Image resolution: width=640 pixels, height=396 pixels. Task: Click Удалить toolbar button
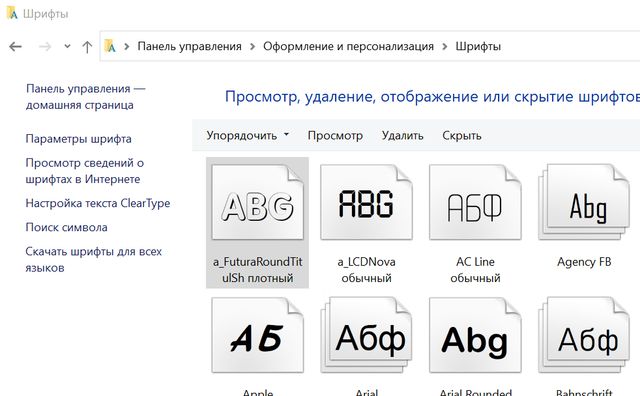tap(402, 135)
